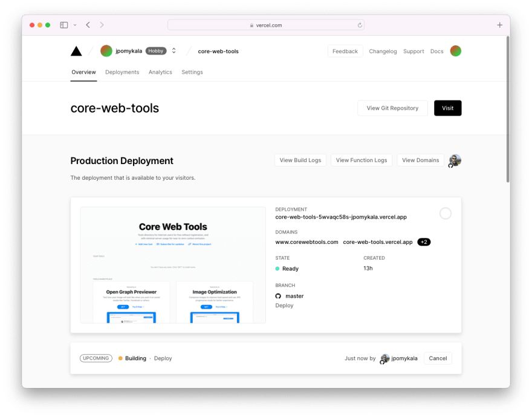Screen dimensions: 532x417
Task: Click the vercel.com address bar
Action: pyautogui.click(x=266, y=25)
